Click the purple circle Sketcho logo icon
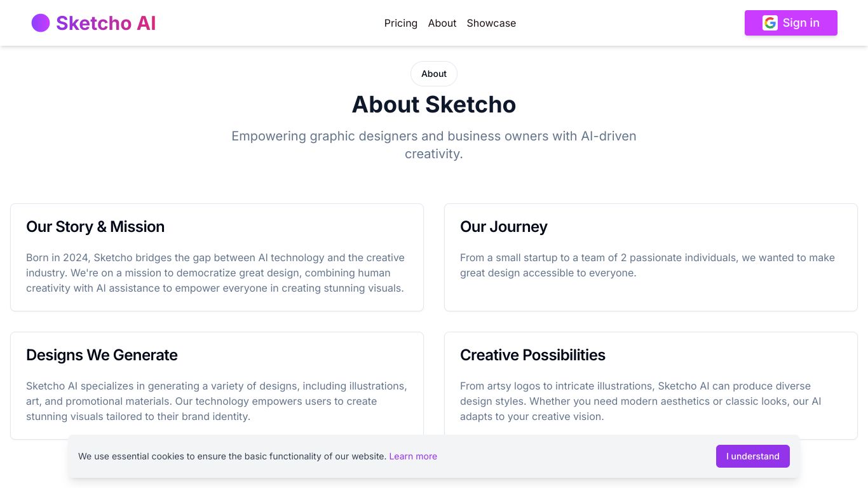Screen dimensions: 868x488 [x=41, y=23]
